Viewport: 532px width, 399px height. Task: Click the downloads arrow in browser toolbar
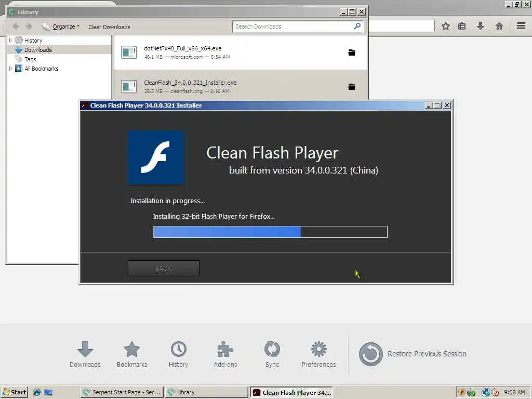[x=480, y=26]
